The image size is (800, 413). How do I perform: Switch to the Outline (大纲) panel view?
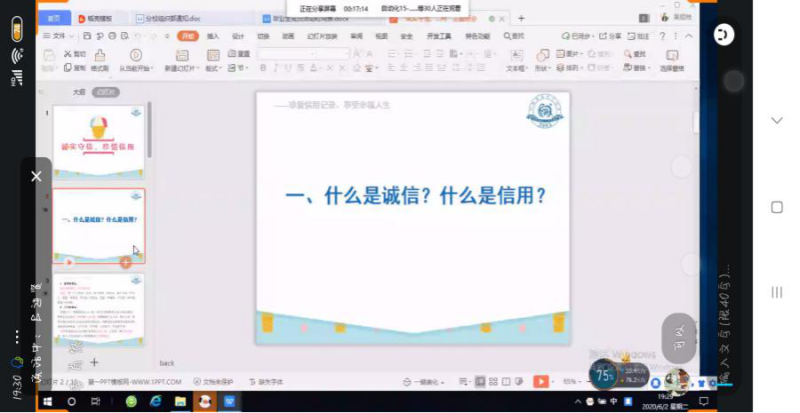(79, 92)
